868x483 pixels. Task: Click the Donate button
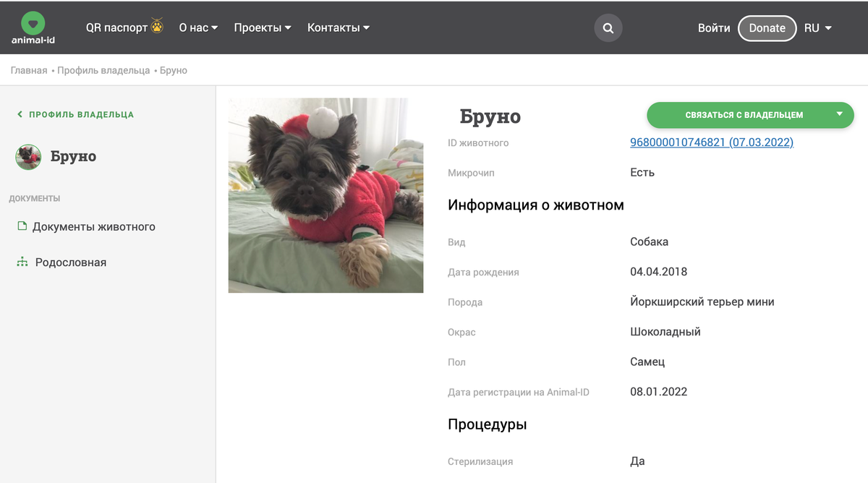(x=767, y=28)
